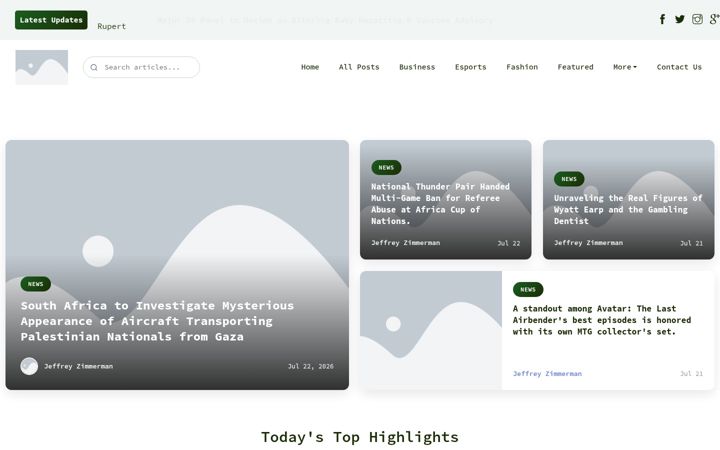Click the Rupert ticker text
The height and width of the screenshot is (450, 720).
(112, 27)
